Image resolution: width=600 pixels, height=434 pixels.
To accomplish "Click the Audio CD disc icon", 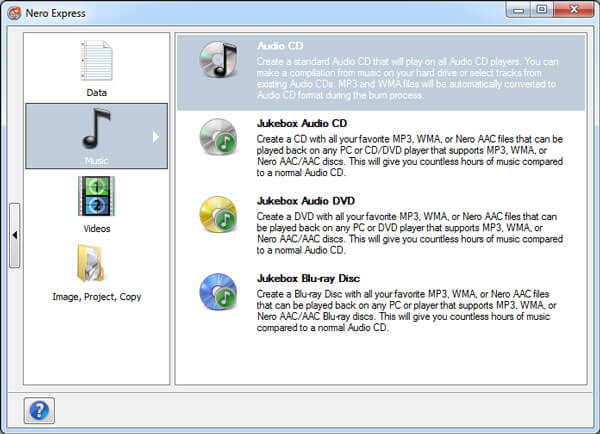I will [217, 59].
